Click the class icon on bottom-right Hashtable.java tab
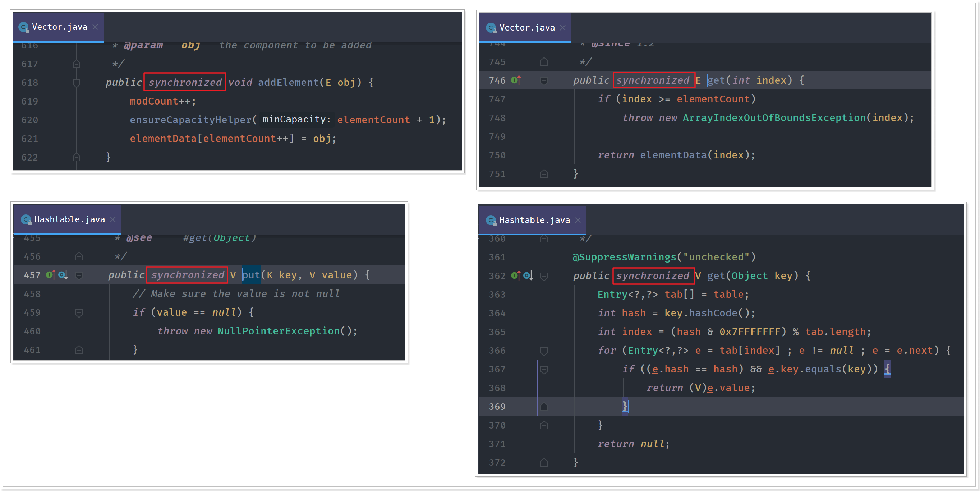This screenshot has width=980, height=491. (x=491, y=220)
